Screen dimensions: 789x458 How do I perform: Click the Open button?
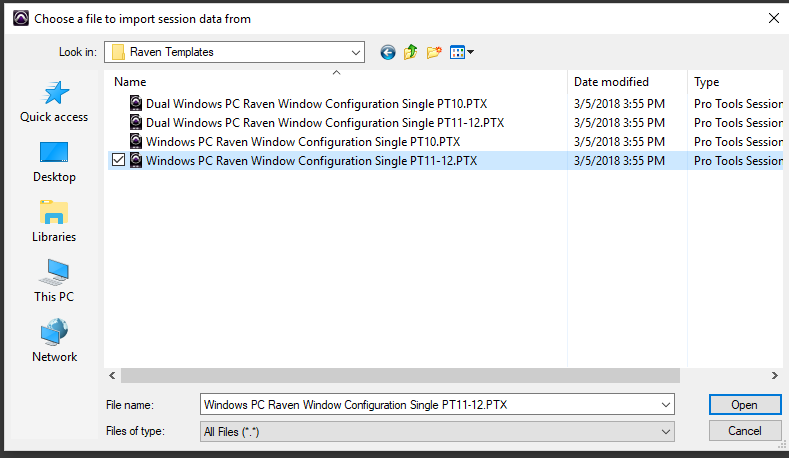point(744,404)
